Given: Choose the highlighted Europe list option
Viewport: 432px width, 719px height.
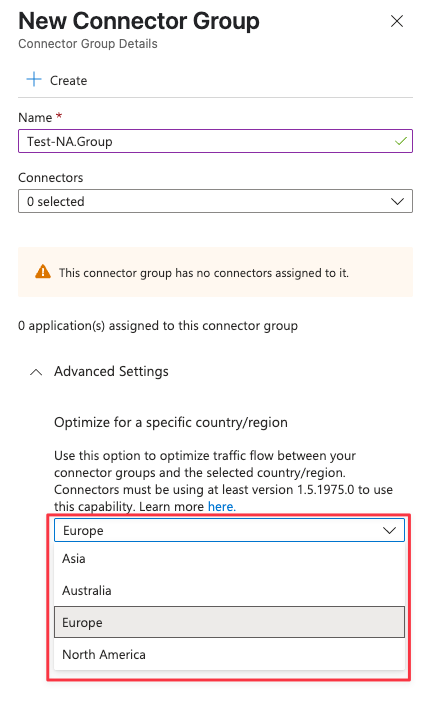Looking at the screenshot, I should [x=229, y=622].
